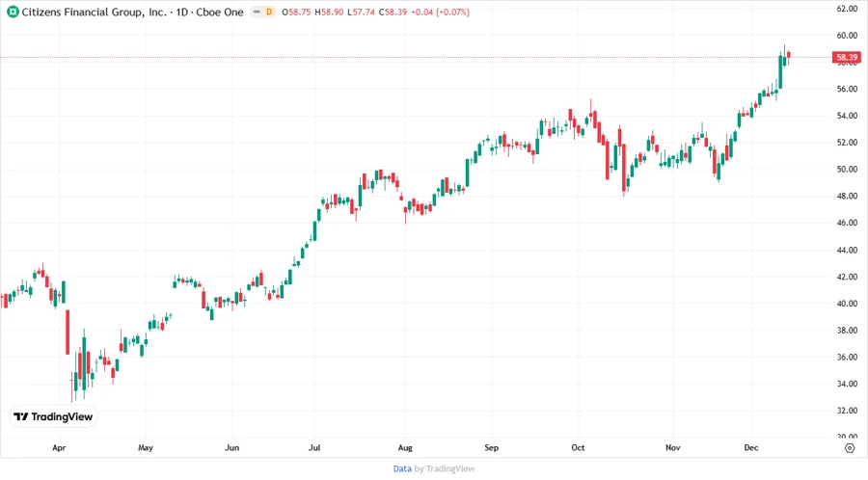Click the red 58.39 current price label
The width and height of the screenshot is (868, 480).
(x=847, y=58)
